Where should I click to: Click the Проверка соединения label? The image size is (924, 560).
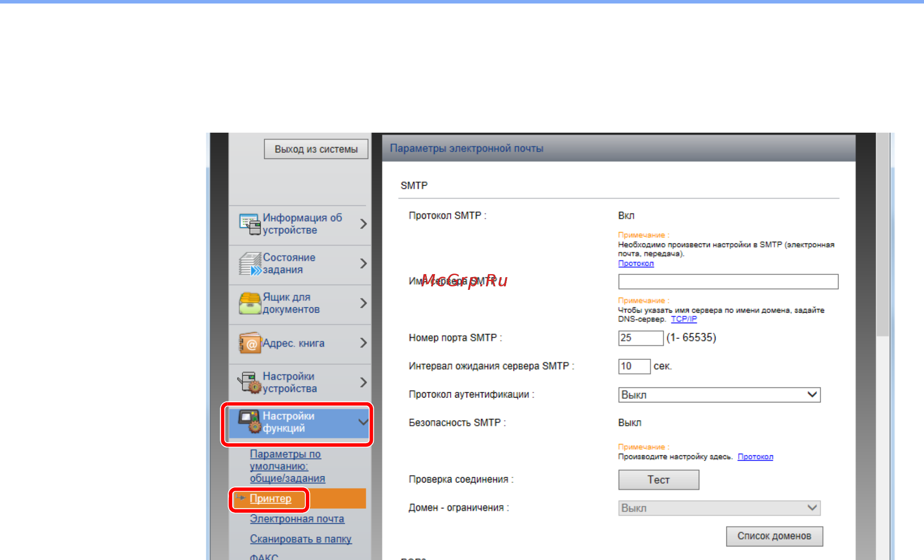click(461, 479)
